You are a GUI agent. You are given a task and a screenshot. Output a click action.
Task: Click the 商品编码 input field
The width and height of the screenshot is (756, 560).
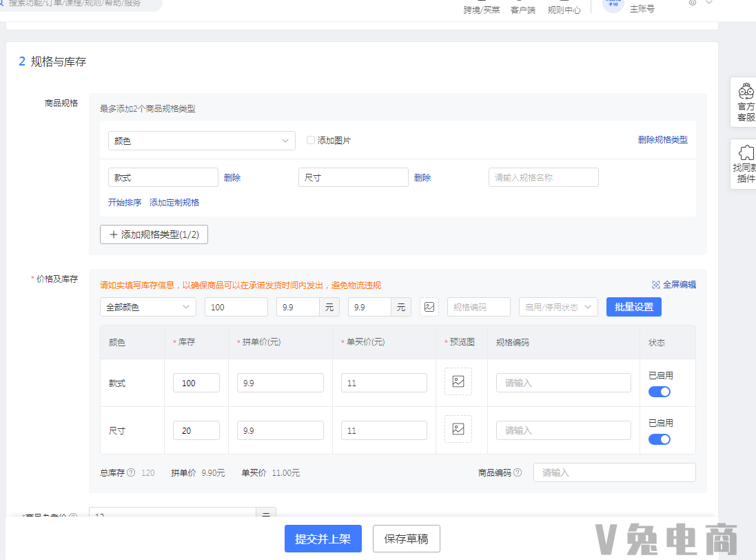coord(613,472)
